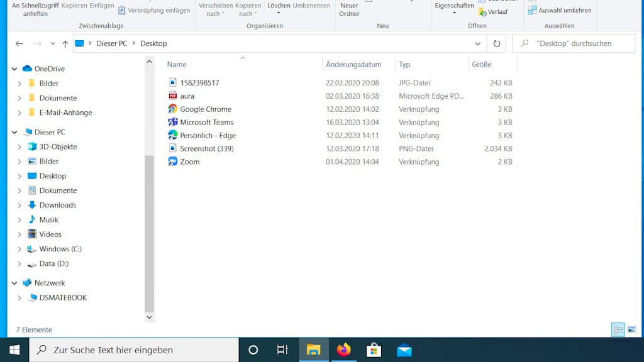This screenshot has height=362, width=644.
Task: Select Videos in the navigation tree
Action: click(x=50, y=234)
